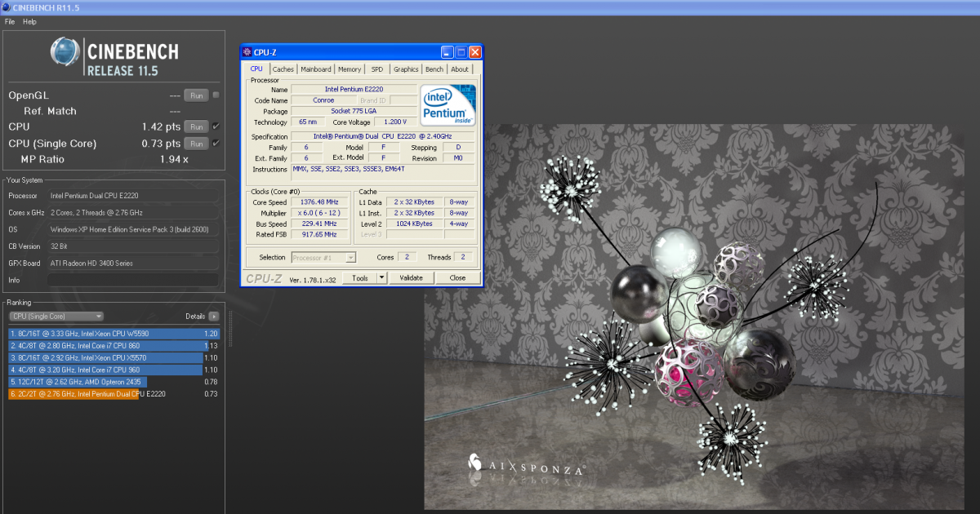Screen dimensions: 980x514
Task: Select ranking entry Intel Core i7 CPU 960
Action: click(114, 370)
